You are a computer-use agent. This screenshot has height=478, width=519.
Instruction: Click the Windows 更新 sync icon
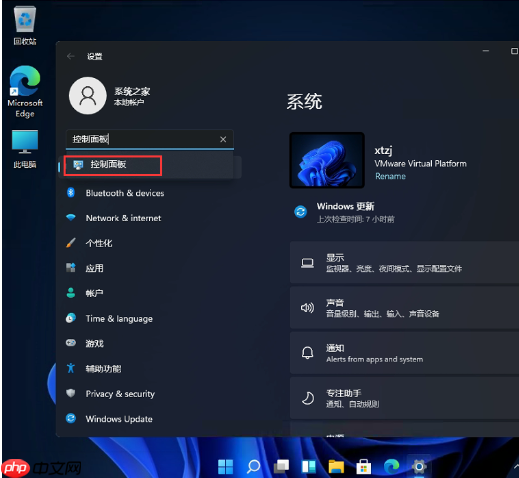coord(300,212)
